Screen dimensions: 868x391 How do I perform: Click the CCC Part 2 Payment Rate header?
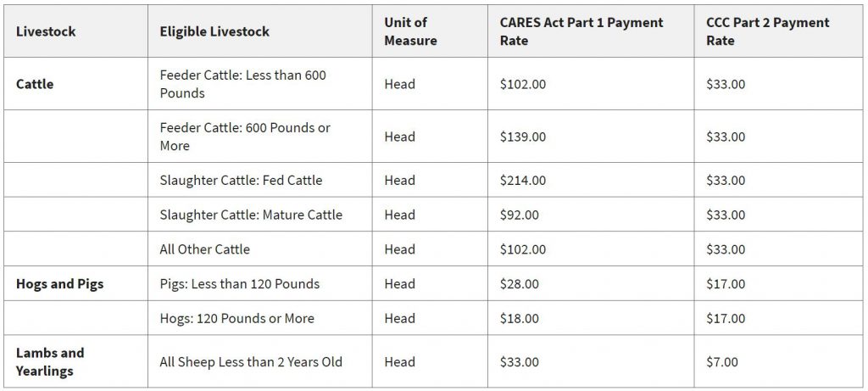coord(769,31)
